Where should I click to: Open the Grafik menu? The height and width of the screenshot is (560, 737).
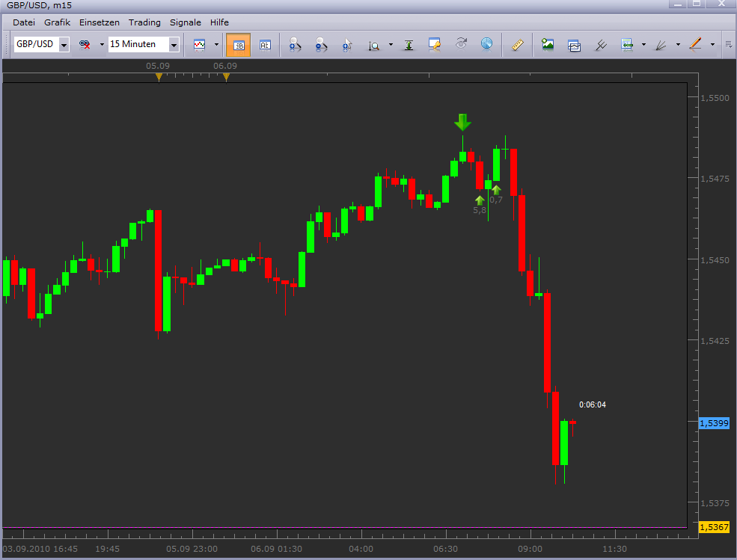(x=58, y=22)
